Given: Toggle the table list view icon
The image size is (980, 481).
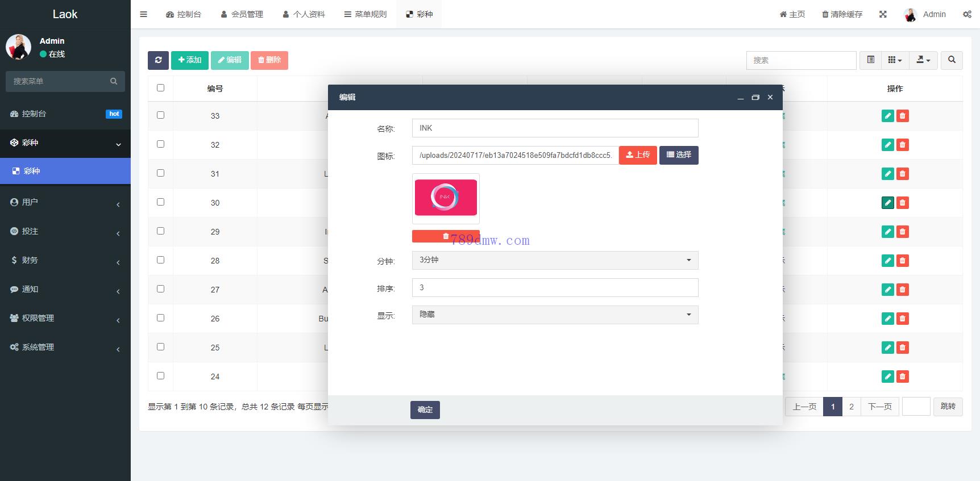Looking at the screenshot, I should coord(870,60).
